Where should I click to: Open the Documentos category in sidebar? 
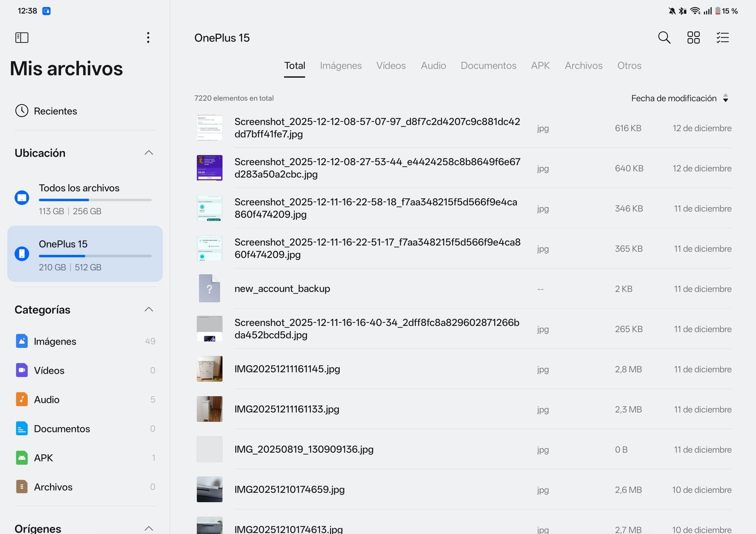(x=62, y=429)
